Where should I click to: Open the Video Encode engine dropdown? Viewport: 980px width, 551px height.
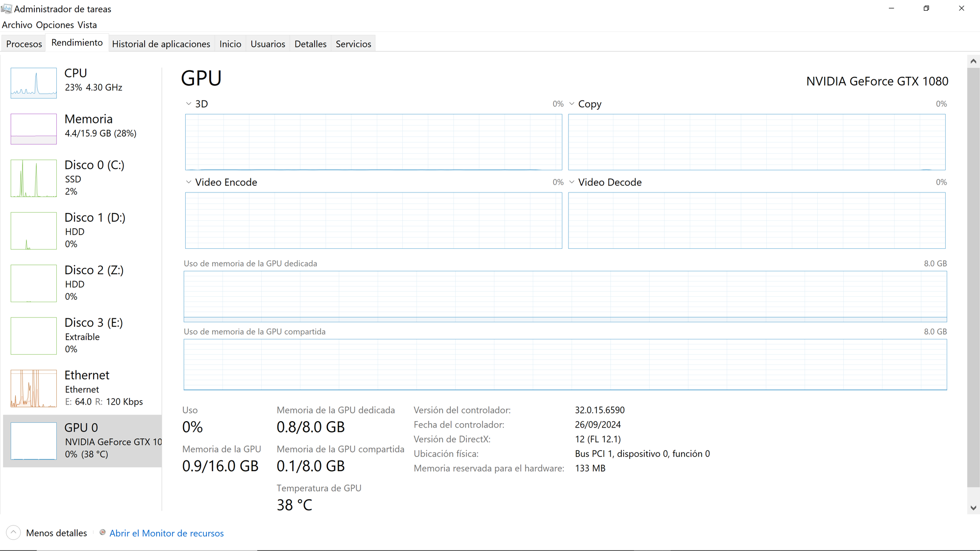[189, 182]
